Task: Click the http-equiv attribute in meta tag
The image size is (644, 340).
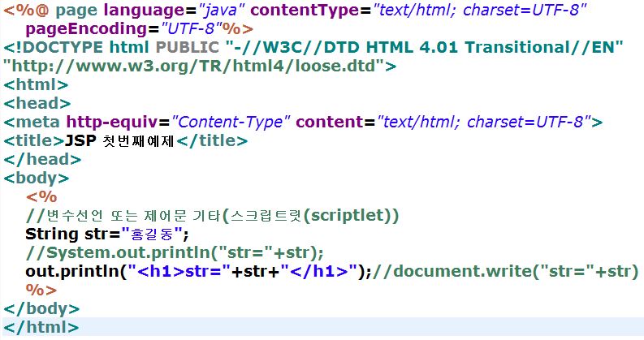Action: pos(112,123)
